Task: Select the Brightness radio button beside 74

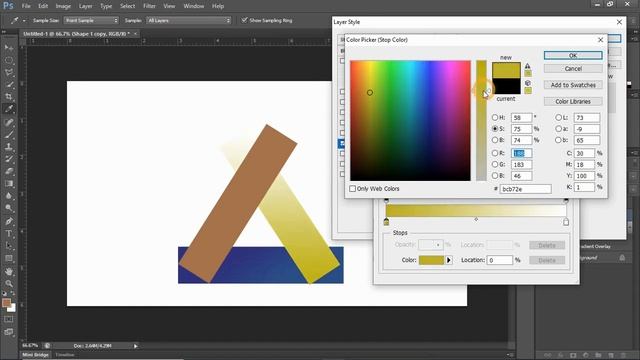Action: point(495,140)
